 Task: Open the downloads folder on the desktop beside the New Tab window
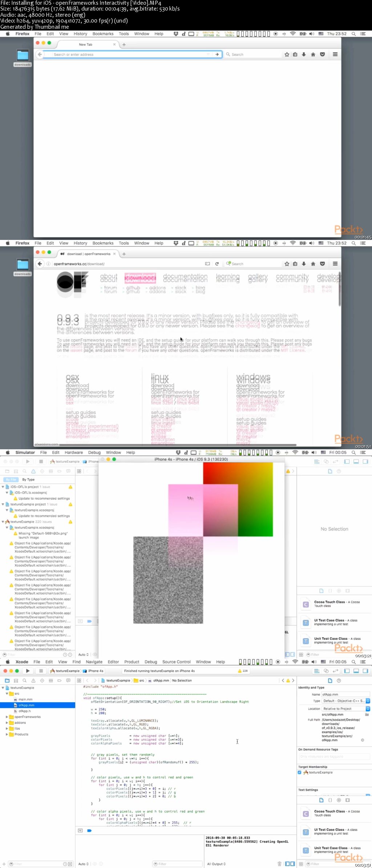click(23, 58)
